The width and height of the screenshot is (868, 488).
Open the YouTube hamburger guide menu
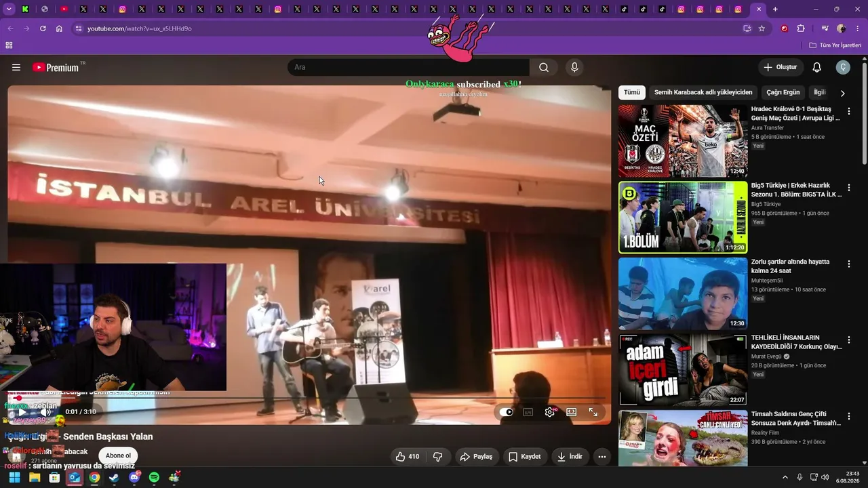pyautogui.click(x=16, y=67)
